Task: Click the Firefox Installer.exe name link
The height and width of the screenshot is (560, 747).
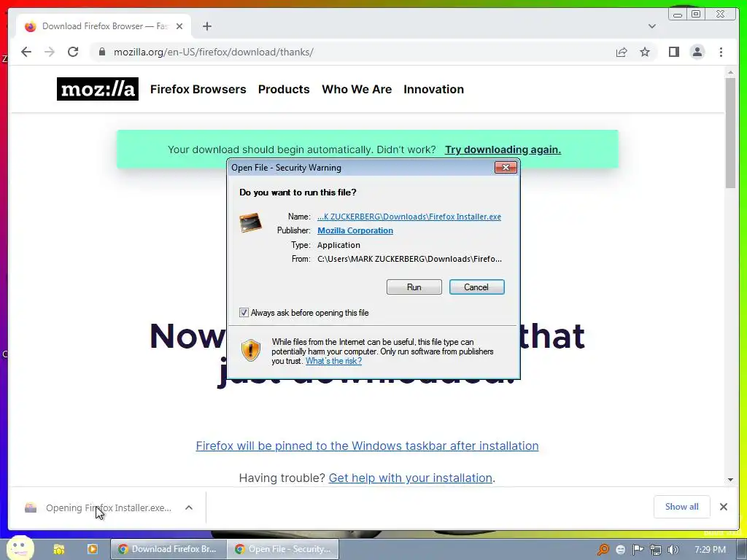Action: (409, 217)
